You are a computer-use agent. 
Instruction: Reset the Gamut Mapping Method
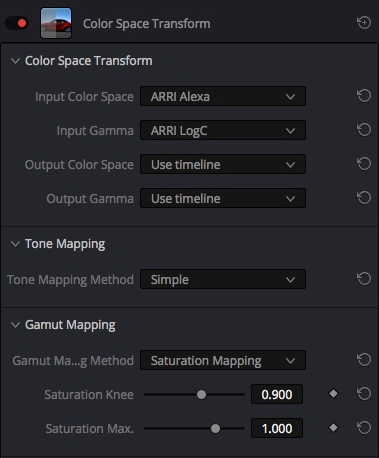(x=364, y=360)
